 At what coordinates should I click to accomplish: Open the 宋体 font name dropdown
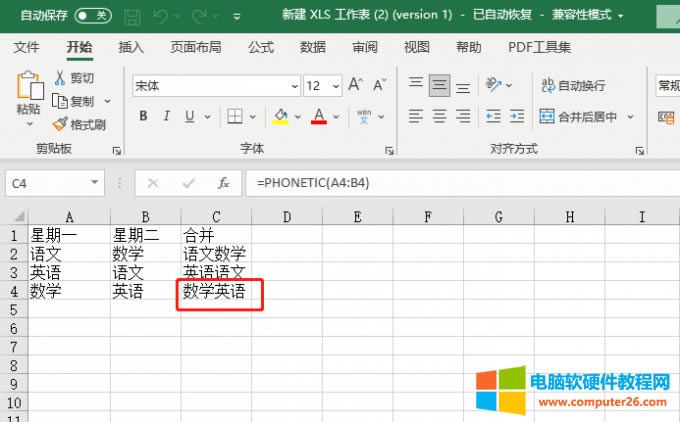coord(295,86)
